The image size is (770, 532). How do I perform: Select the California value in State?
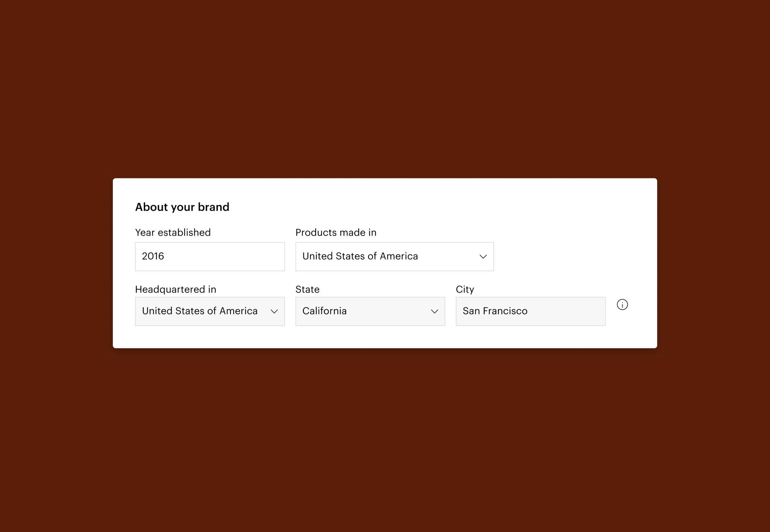click(x=324, y=311)
